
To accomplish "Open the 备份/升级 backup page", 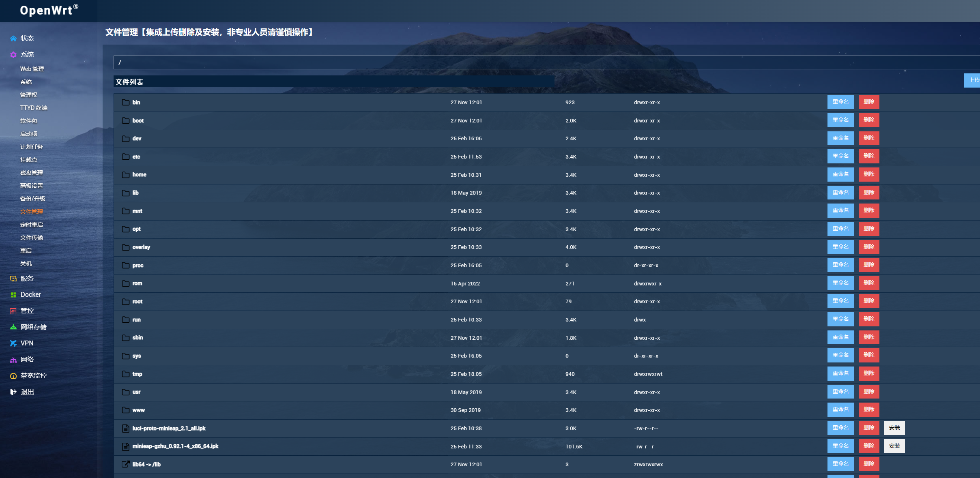I will pos(32,199).
